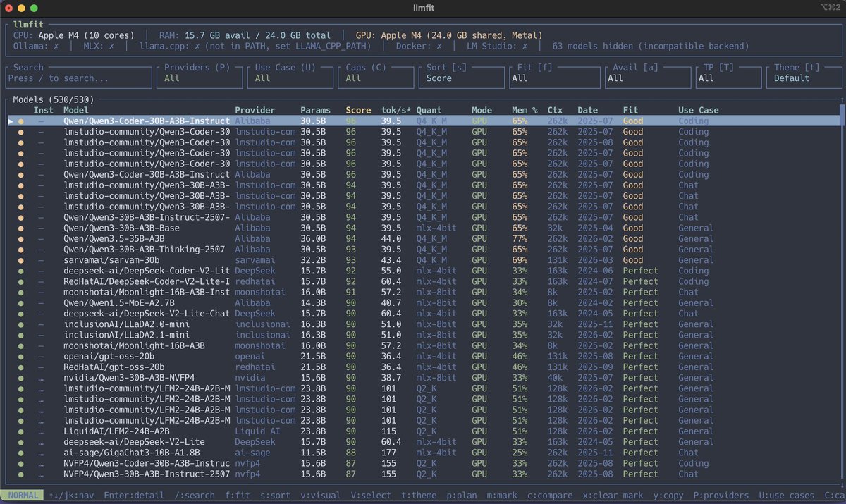Click the 2025-04 date cell
Screen dimensions: 846x504
[x=595, y=228]
